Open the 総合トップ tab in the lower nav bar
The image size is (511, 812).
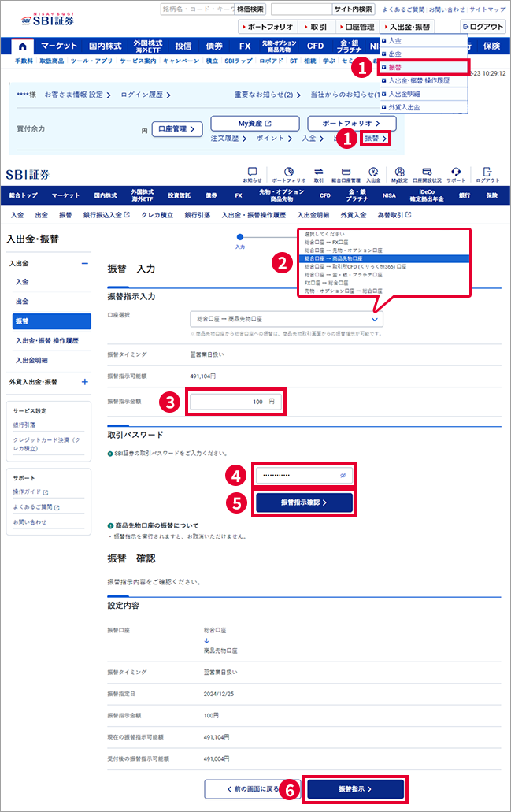pyautogui.click(x=24, y=195)
